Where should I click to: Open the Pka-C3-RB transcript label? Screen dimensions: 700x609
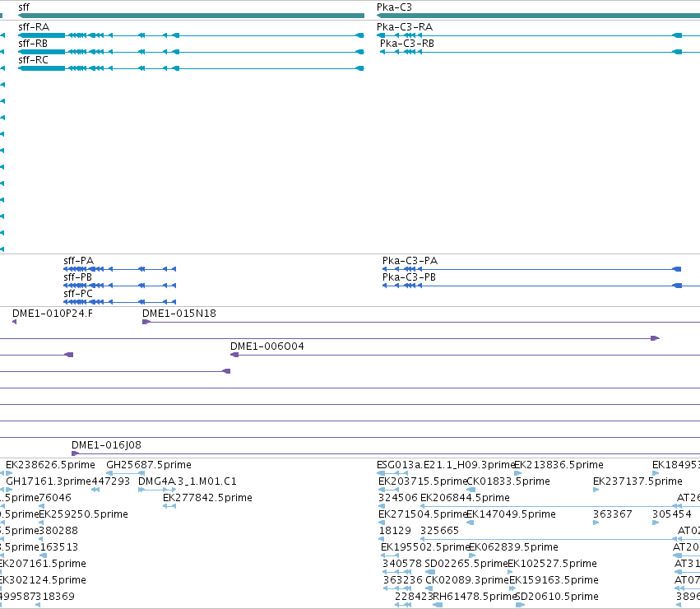click(406, 44)
